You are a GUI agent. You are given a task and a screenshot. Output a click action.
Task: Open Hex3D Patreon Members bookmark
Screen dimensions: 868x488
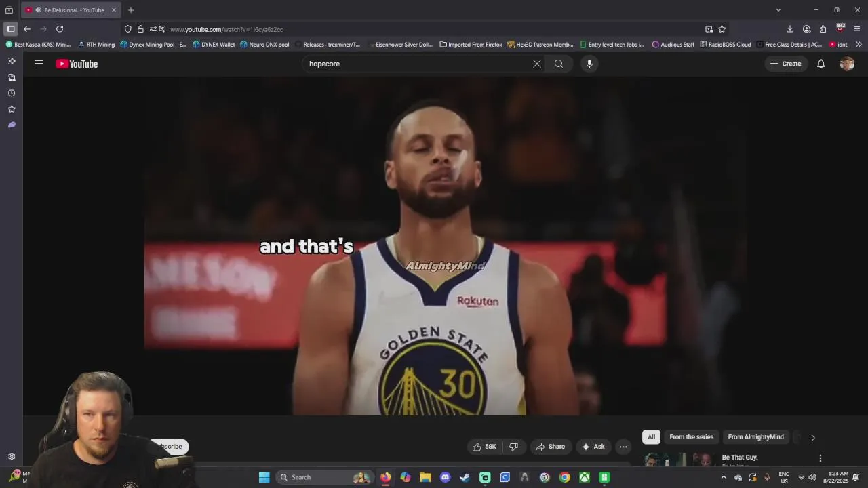click(x=540, y=45)
